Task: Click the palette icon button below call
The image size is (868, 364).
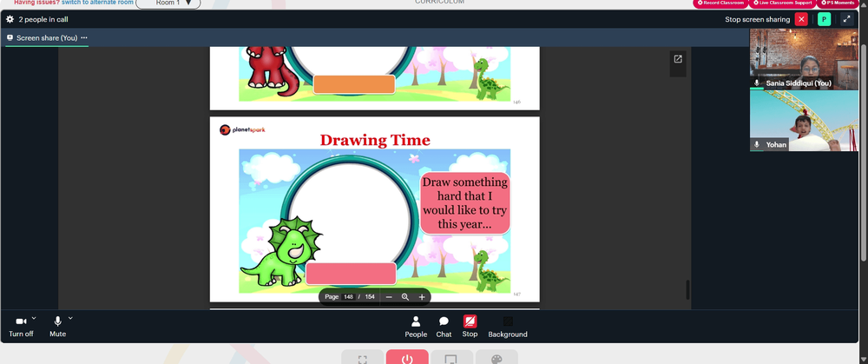Action: point(496,357)
